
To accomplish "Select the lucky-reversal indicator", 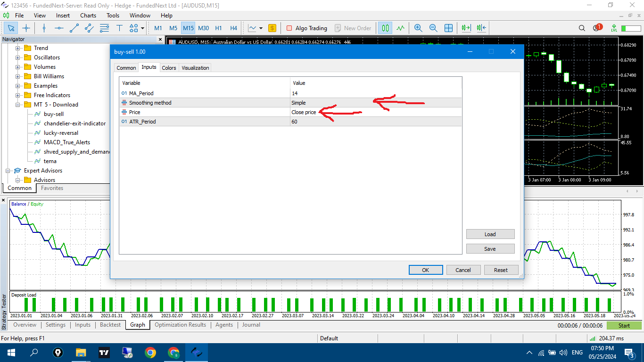I will (x=61, y=133).
